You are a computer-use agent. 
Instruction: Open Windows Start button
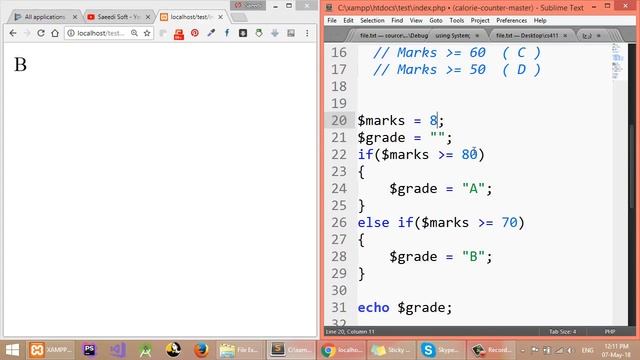pyautogui.click(x=12, y=350)
